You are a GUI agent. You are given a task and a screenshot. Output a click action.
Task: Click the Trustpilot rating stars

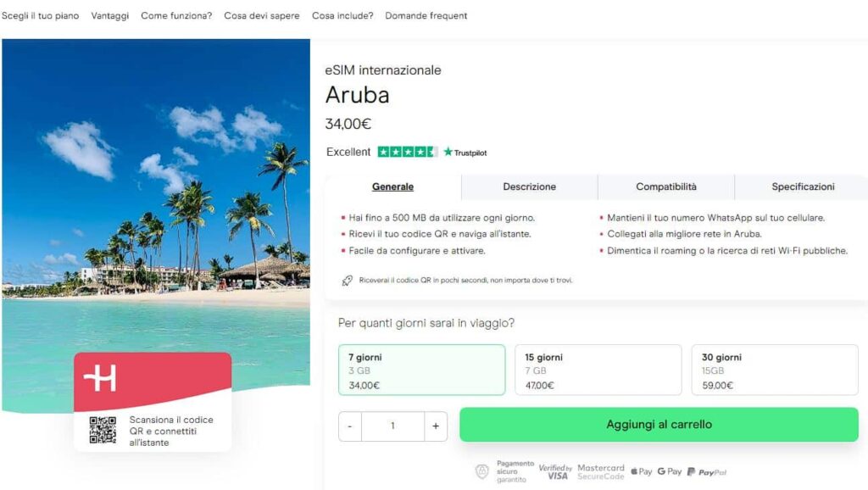click(409, 152)
